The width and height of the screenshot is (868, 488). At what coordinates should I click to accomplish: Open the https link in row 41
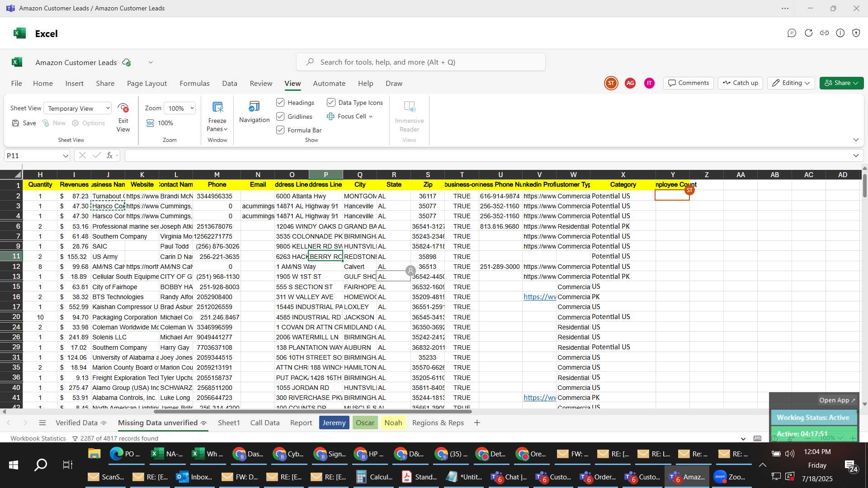539,398
